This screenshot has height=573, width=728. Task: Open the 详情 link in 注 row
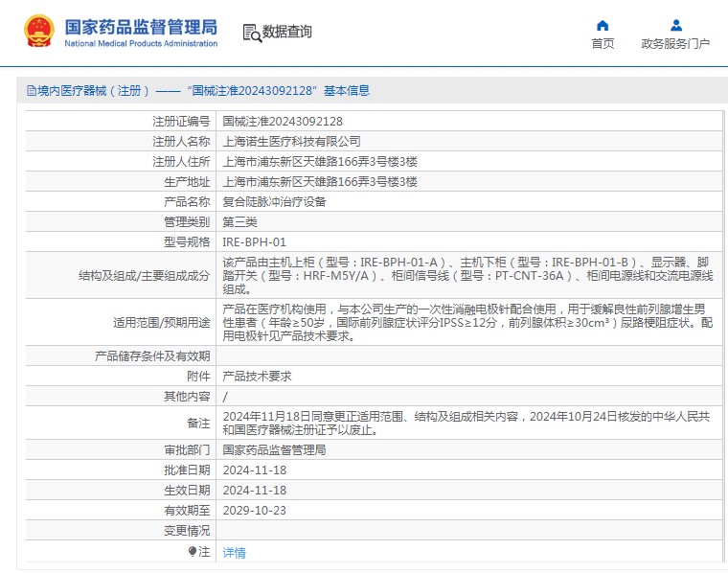click(234, 553)
